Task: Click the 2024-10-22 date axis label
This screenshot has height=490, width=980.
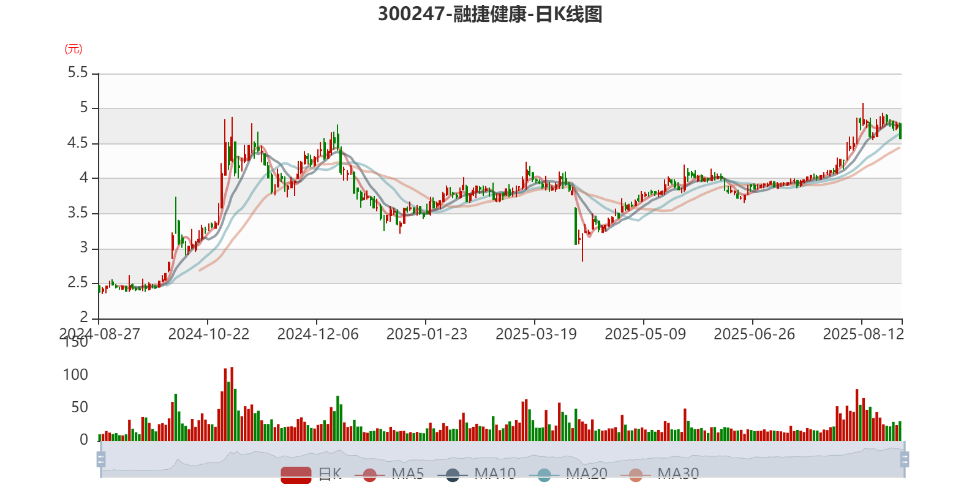Action: click(209, 334)
